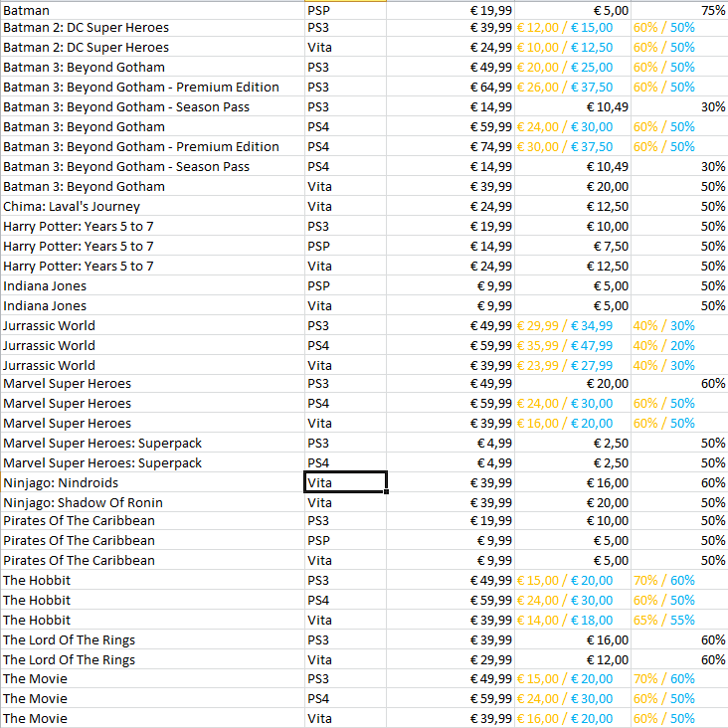
Task: Select the '€ 35,99 / € 47,99' cell
Action: (x=573, y=345)
